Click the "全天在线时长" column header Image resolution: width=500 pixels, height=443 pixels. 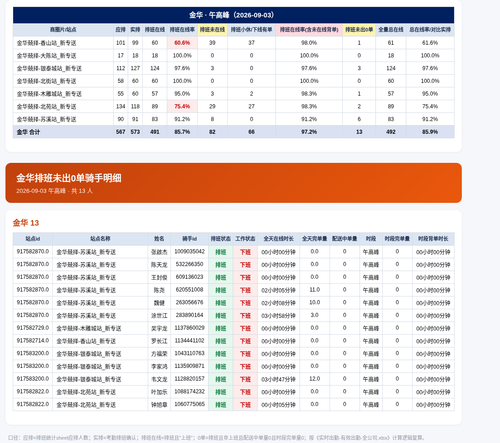click(x=278, y=239)
